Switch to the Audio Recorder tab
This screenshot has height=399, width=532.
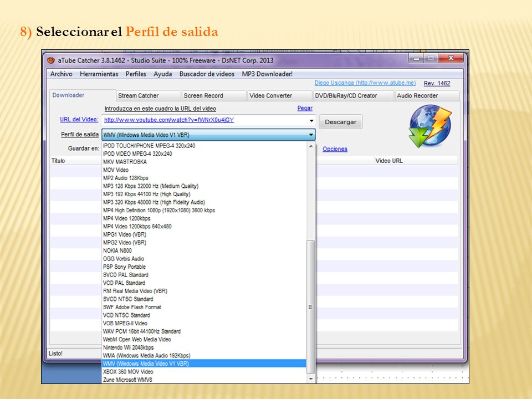pyautogui.click(x=427, y=96)
